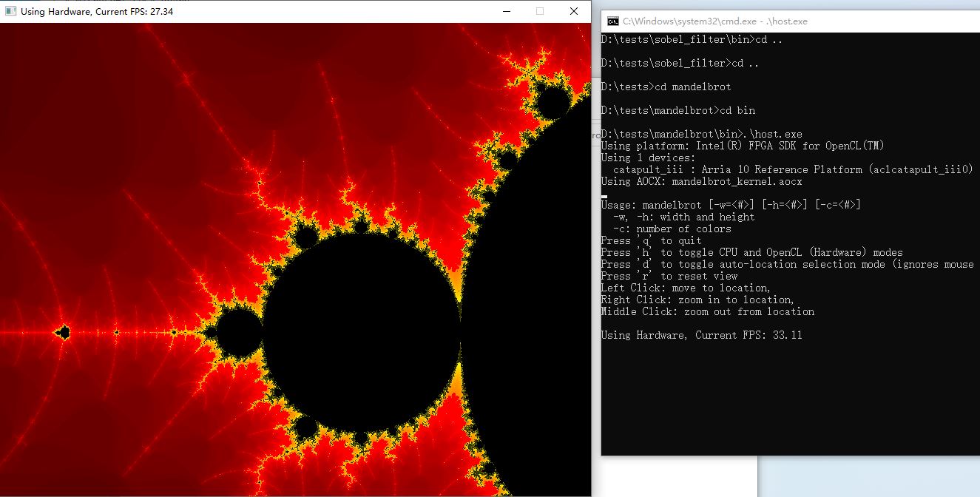Click the 'Press r to reset view' line
The height and width of the screenshot is (497, 980).
click(669, 276)
